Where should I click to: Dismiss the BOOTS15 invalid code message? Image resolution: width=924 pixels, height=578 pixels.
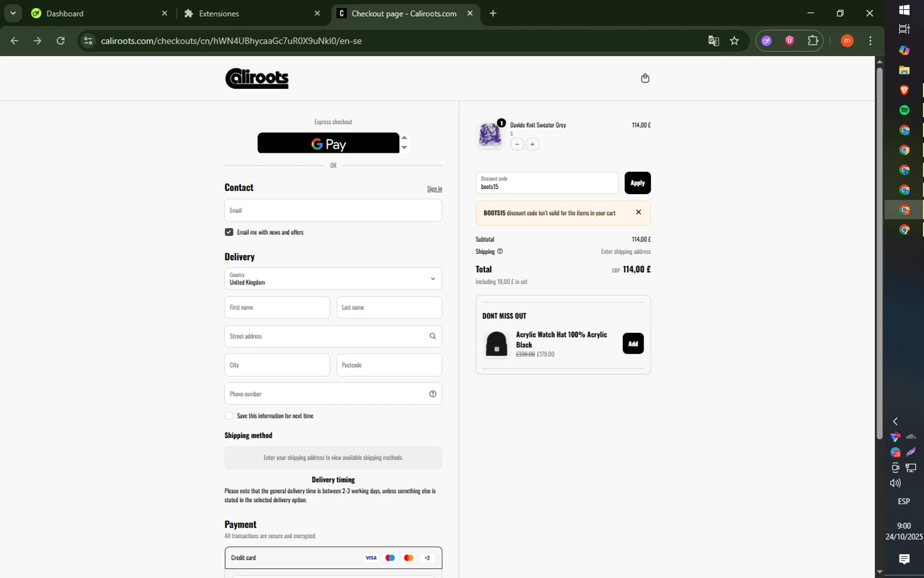click(x=639, y=212)
